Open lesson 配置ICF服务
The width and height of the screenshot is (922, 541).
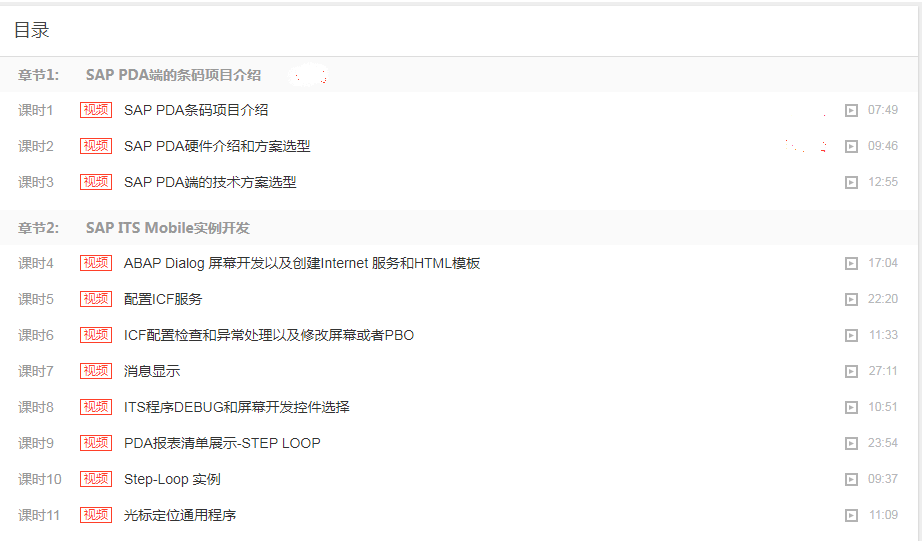click(x=163, y=299)
